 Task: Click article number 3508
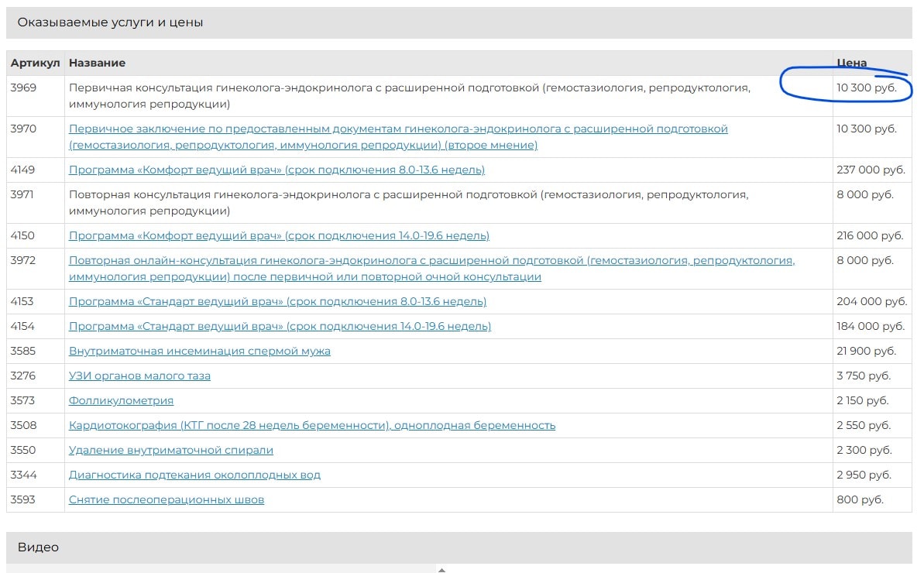click(x=23, y=425)
